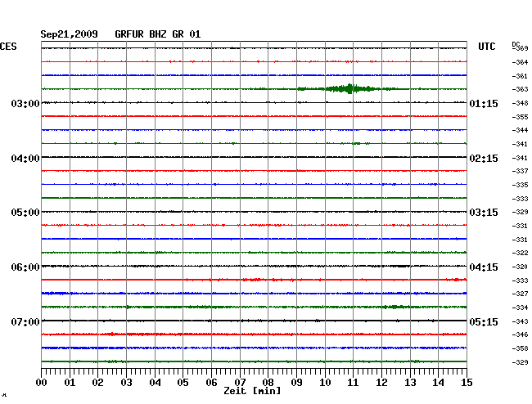Viewport: 532px width, 404px height.
Task: Click the DC offset value -335
Action: click(520, 185)
